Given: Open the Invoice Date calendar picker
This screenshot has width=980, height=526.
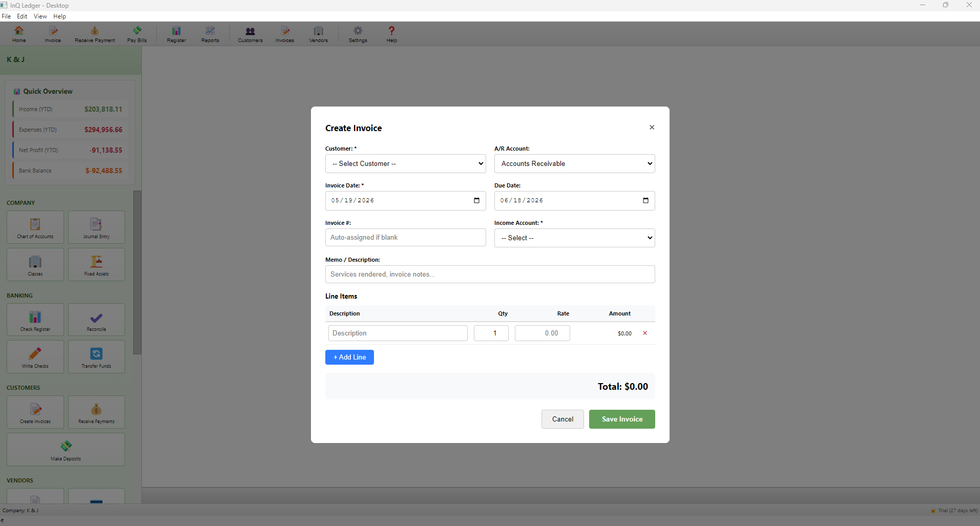Looking at the screenshot, I should tap(476, 200).
